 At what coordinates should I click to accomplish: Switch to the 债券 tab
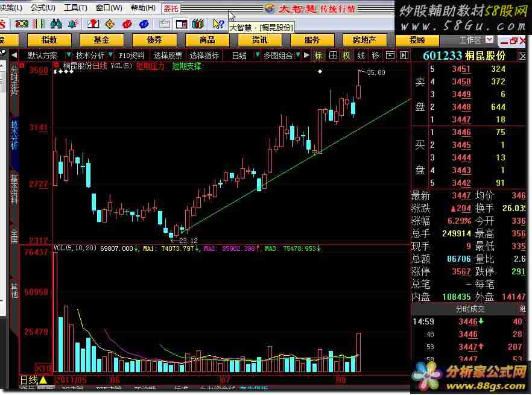154,40
